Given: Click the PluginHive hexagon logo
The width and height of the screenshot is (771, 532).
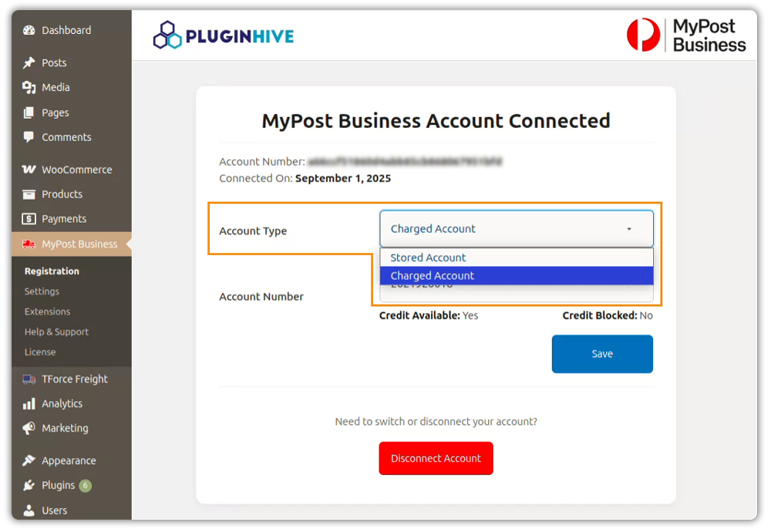Looking at the screenshot, I should 167,35.
